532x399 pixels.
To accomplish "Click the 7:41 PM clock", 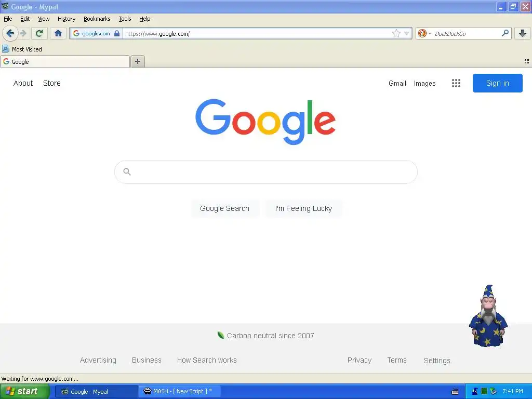I will pyautogui.click(x=513, y=392).
